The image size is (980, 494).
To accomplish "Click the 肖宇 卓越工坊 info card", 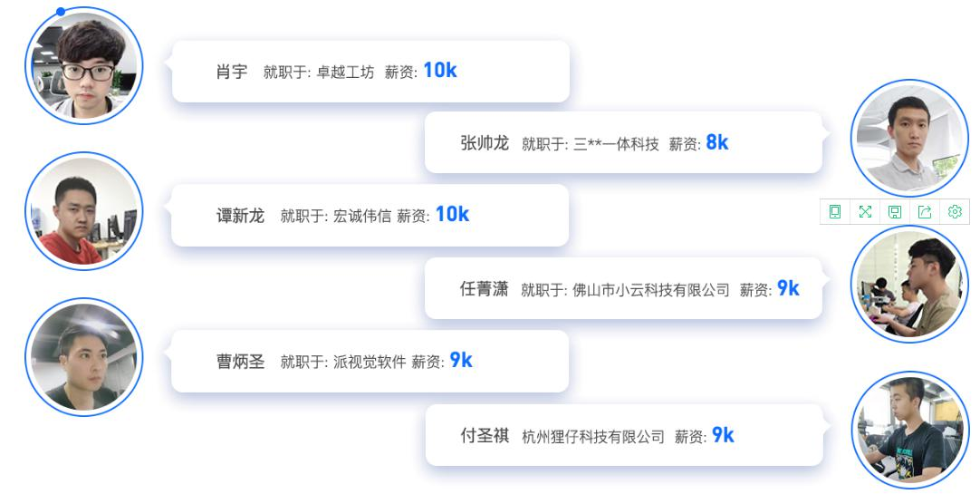I will tap(370, 72).
